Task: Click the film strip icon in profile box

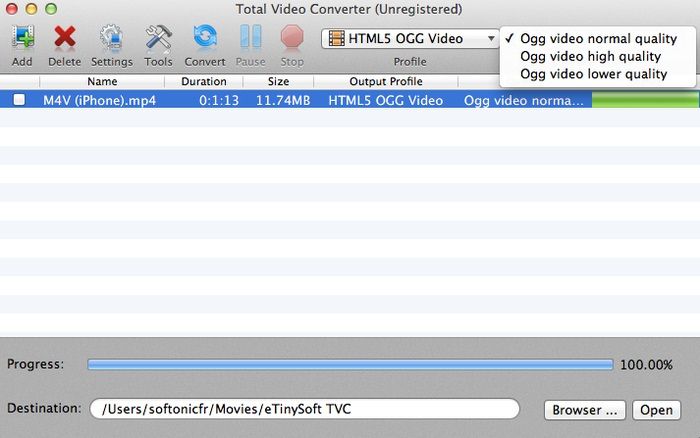Action: point(337,39)
